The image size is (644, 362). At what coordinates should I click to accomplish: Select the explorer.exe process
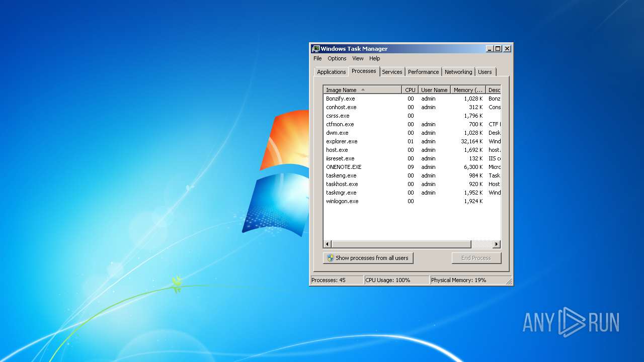pyautogui.click(x=412, y=141)
